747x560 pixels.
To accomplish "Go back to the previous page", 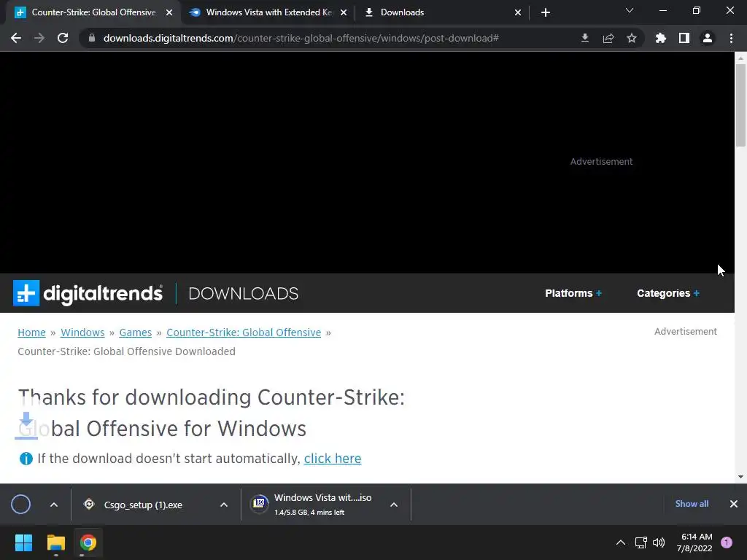I will point(16,38).
